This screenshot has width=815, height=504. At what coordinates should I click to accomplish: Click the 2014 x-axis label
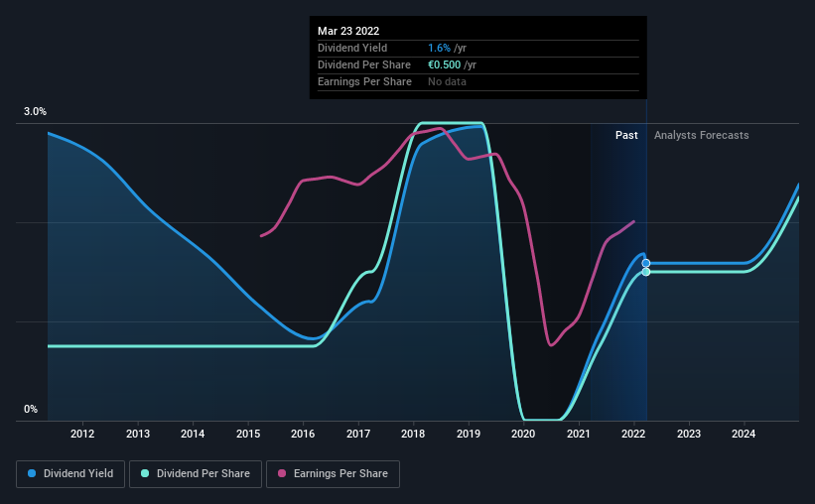(x=193, y=434)
